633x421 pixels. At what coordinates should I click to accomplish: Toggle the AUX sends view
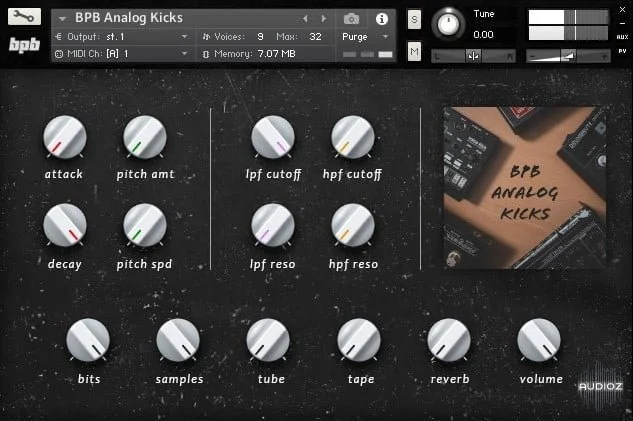(x=623, y=37)
